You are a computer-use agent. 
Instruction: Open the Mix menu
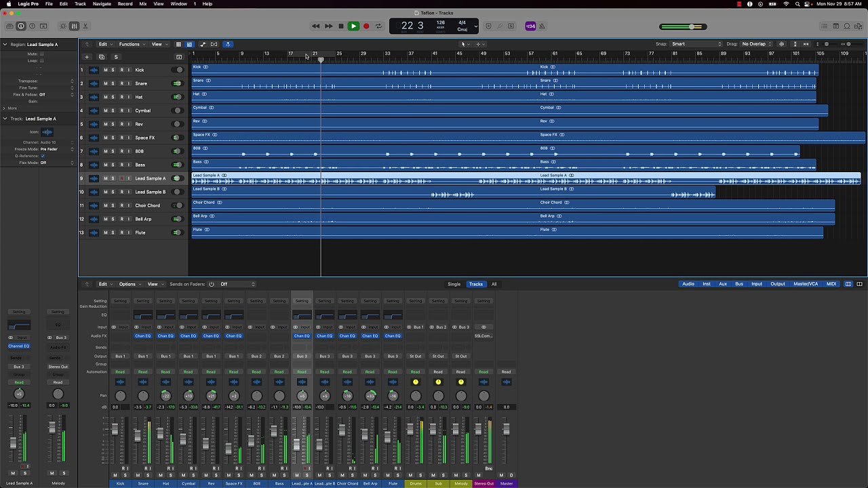[142, 4]
